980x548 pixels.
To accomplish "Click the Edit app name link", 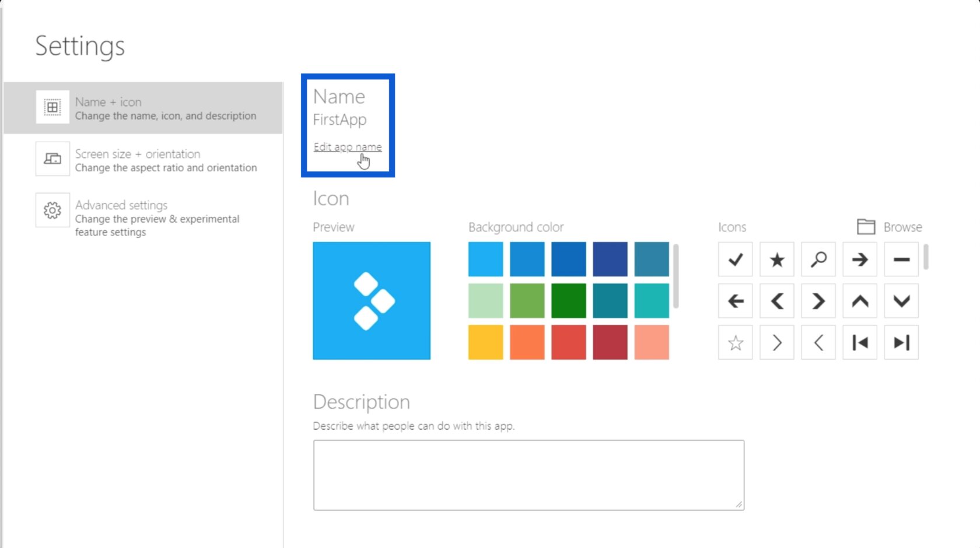I will tap(348, 147).
